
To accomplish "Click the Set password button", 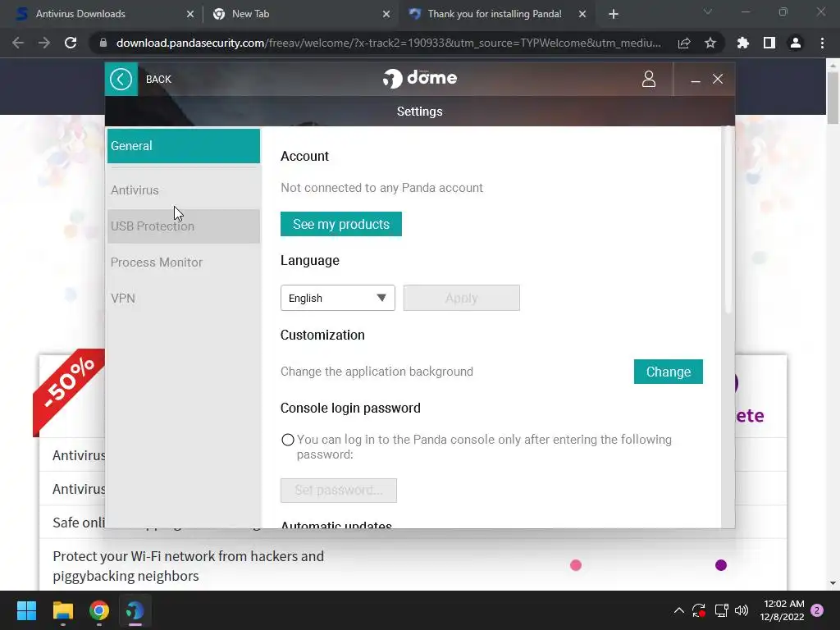I will point(339,491).
